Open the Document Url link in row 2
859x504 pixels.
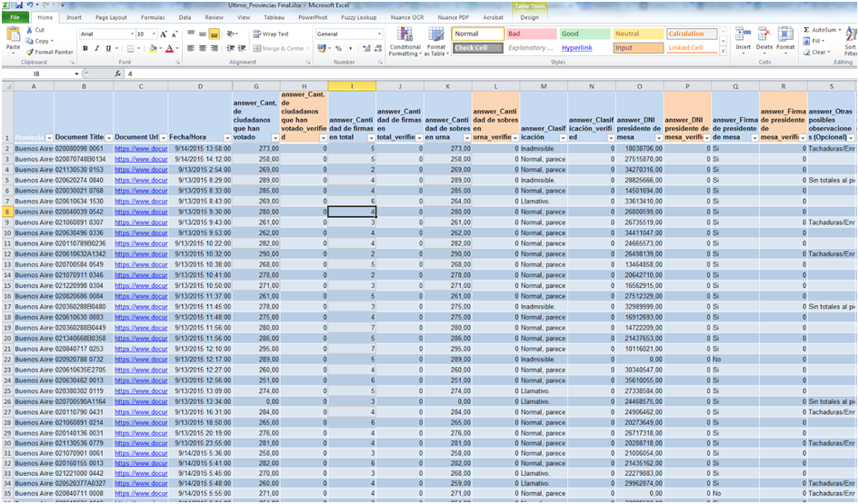pyautogui.click(x=141, y=149)
